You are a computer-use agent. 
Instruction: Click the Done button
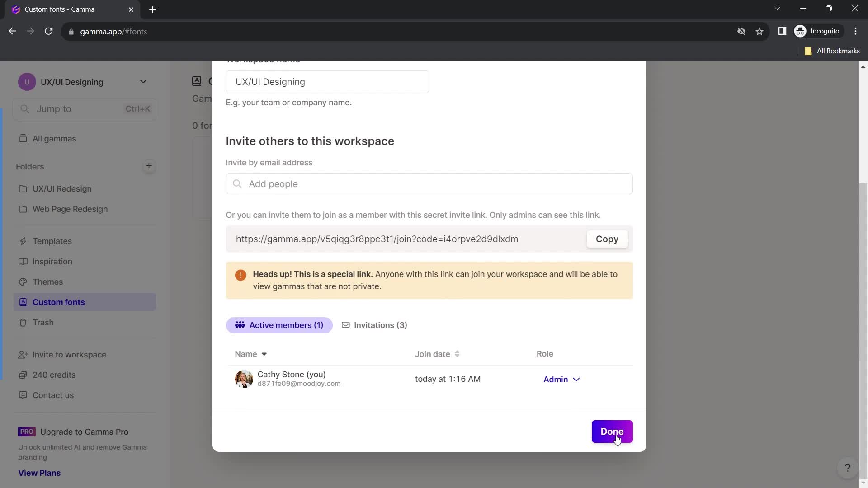pos(612,432)
